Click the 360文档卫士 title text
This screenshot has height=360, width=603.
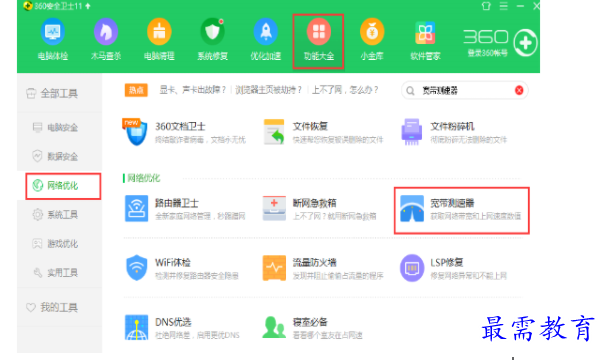click(180, 127)
